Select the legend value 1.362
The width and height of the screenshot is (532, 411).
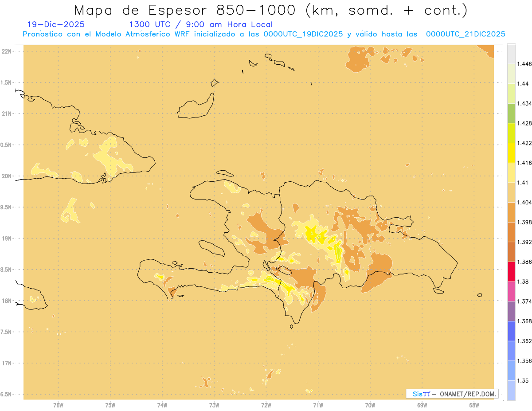525,341
